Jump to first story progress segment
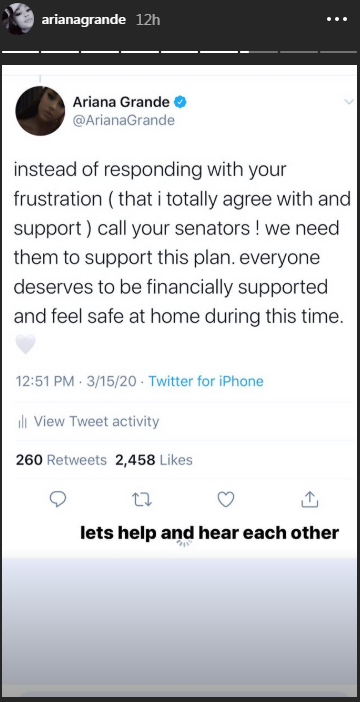 tap(21, 52)
